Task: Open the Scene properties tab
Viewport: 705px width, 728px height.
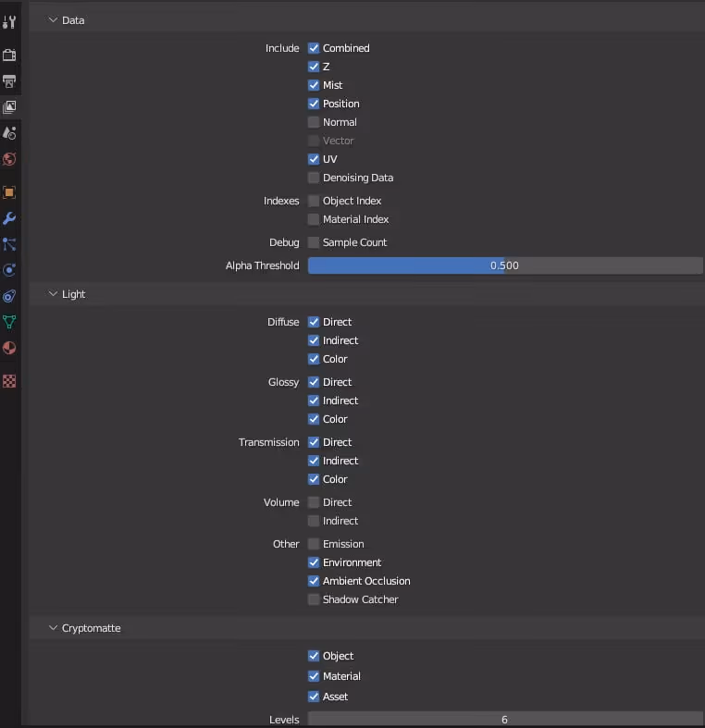Action: [9, 133]
